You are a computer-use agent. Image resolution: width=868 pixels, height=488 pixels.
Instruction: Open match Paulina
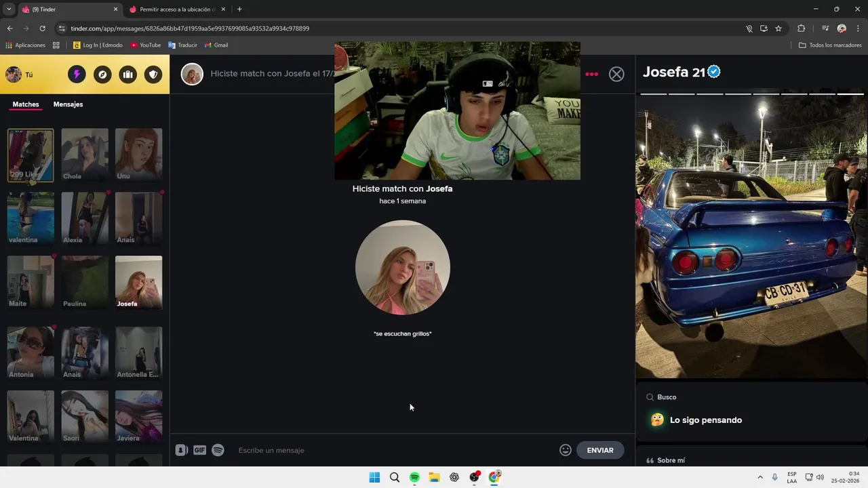click(85, 282)
